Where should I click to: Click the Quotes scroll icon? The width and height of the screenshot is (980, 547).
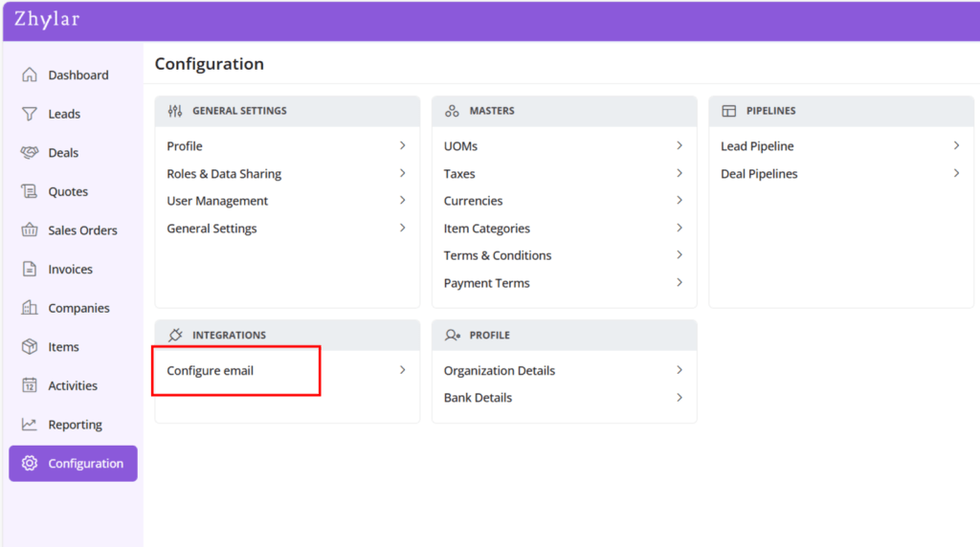pos(30,191)
